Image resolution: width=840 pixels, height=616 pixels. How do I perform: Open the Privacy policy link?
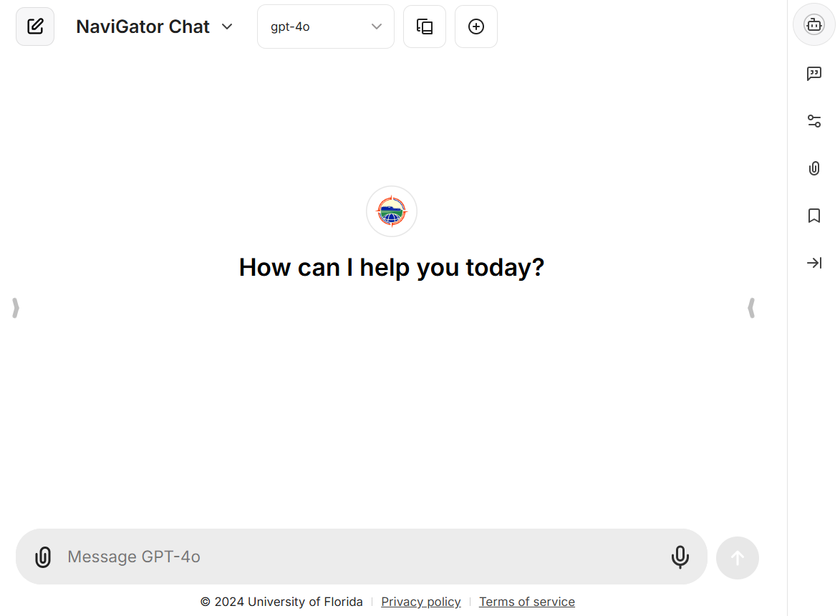(420, 602)
